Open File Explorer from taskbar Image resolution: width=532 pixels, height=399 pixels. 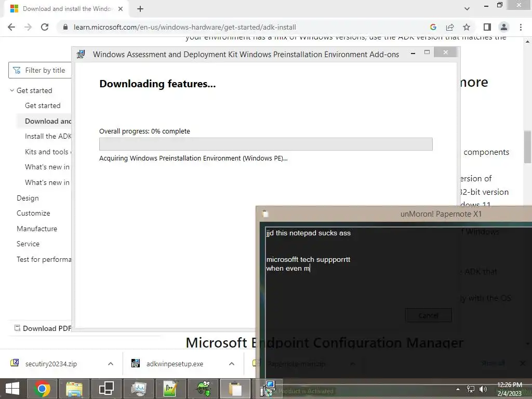[x=74, y=389]
